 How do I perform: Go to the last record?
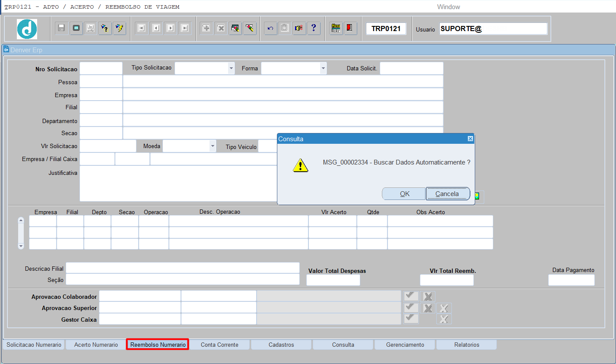click(x=185, y=28)
